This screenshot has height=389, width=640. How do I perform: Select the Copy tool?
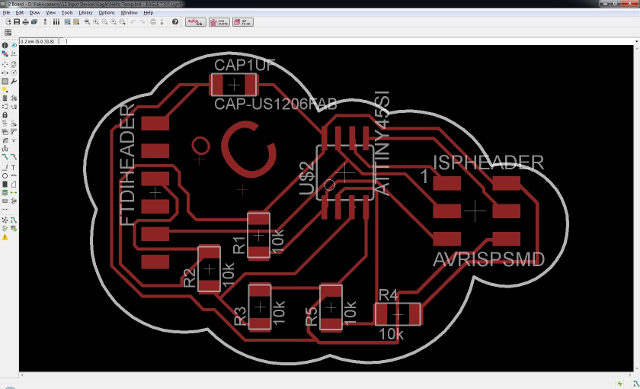pyautogui.click(x=14, y=64)
